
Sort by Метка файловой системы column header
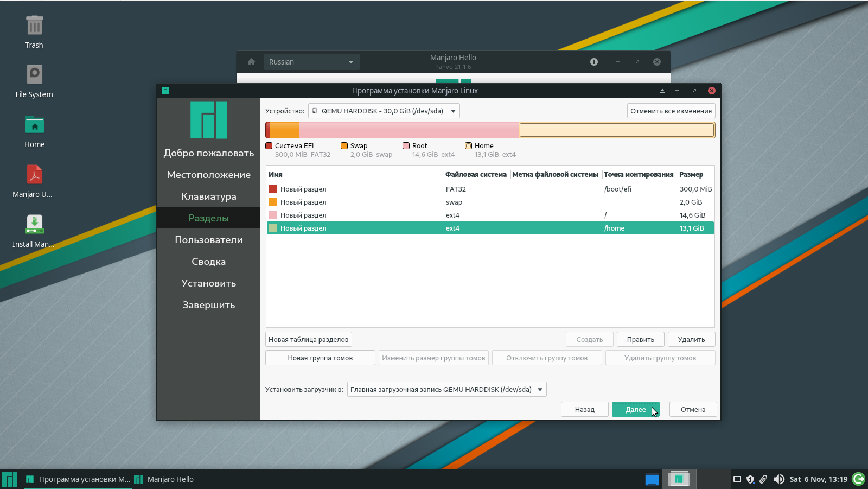(x=556, y=174)
